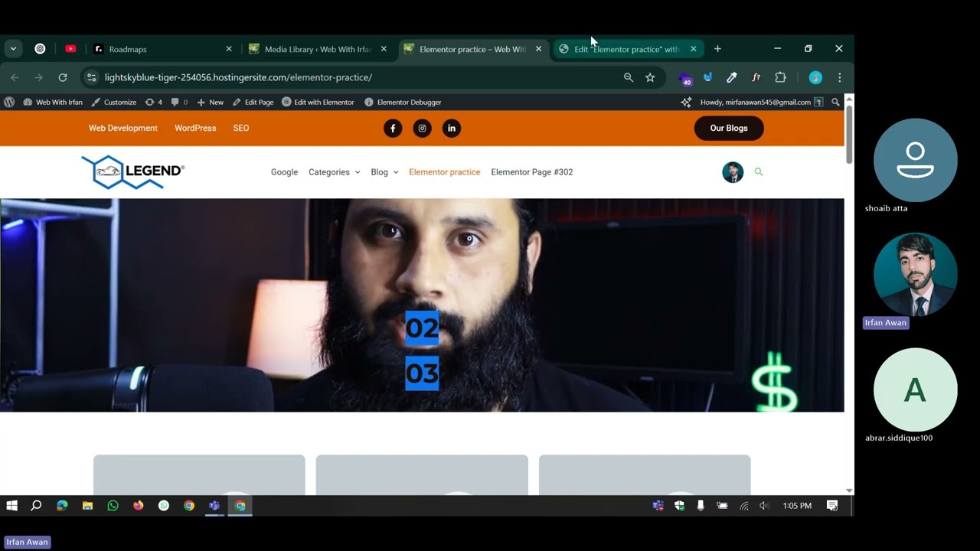Bookmark this page with the star icon
980x551 pixels.
point(650,77)
